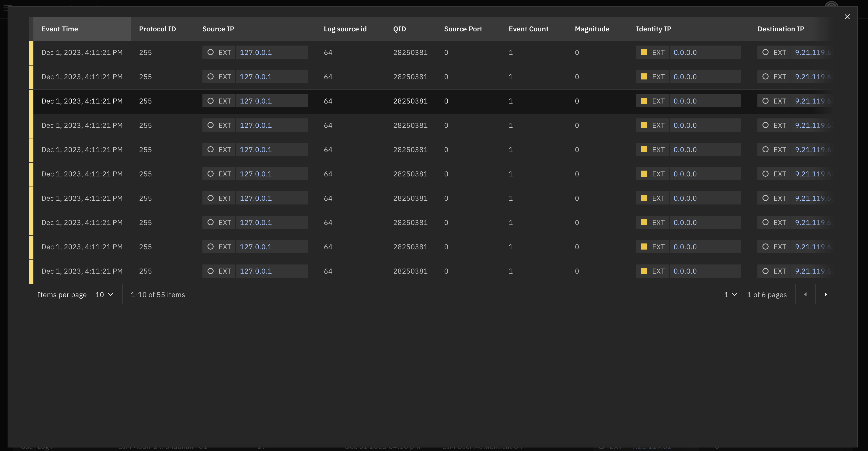Click the yellow EXT icon on the last row
This screenshot has height=451, width=868.
pos(644,271)
